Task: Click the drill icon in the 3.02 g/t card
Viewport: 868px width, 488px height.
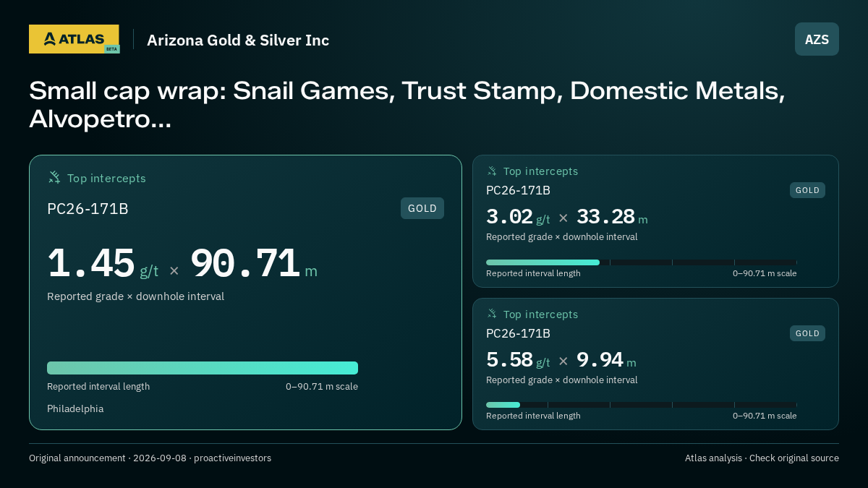Action: pyautogui.click(x=492, y=171)
